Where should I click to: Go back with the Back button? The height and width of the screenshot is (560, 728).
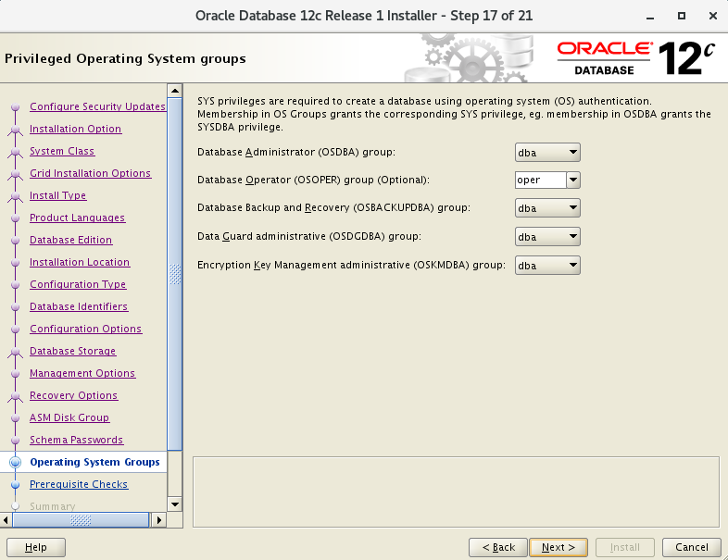[498, 547]
